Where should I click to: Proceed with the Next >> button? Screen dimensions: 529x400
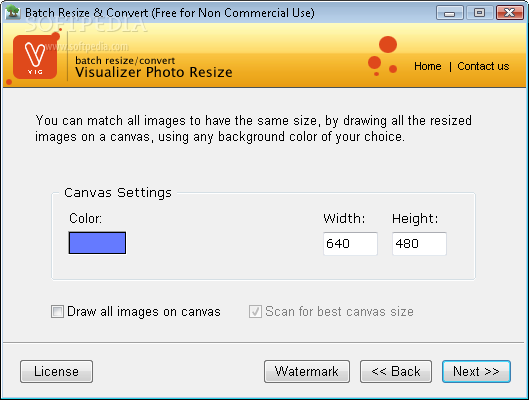tap(476, 371)
